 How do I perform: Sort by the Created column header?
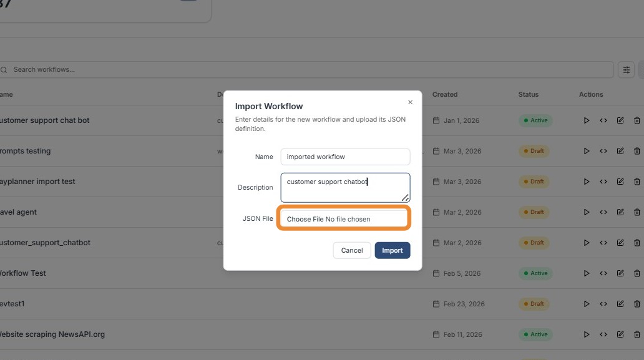tap(445, 94)
